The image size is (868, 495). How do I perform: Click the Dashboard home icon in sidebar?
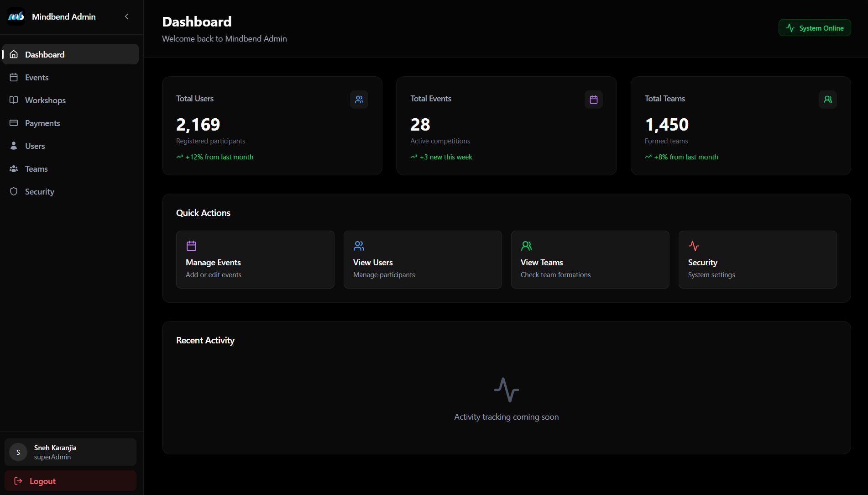coord(14,54)
